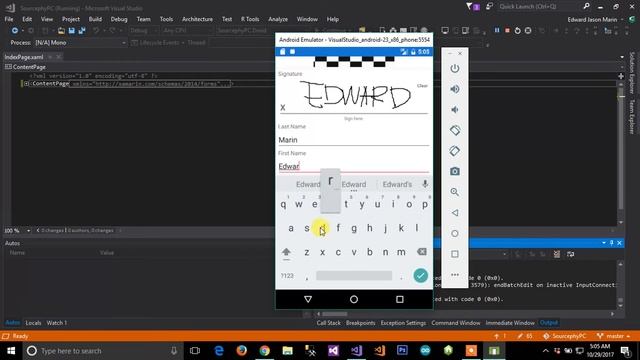Open the Analyze menu
Image resolution: width=640 pixels, height=360 pixels.
278,19
